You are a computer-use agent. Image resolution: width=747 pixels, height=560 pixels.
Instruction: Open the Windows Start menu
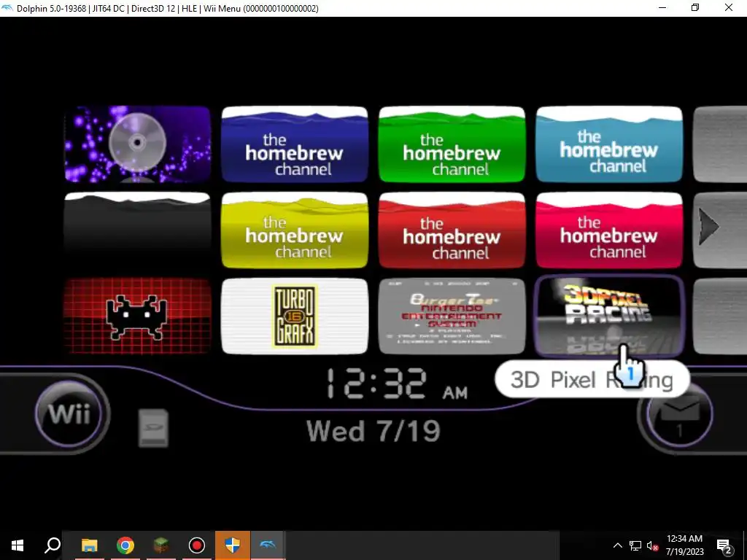click(18, 545)
